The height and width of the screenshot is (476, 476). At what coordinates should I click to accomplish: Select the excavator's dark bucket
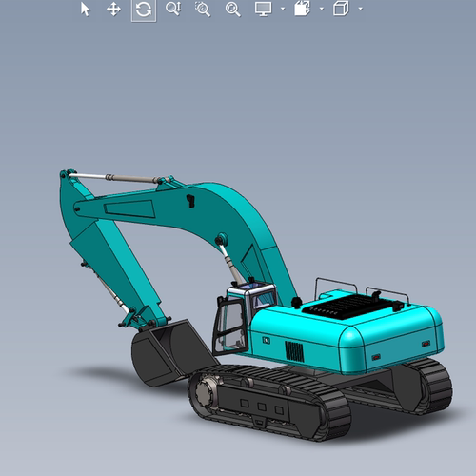171,352
